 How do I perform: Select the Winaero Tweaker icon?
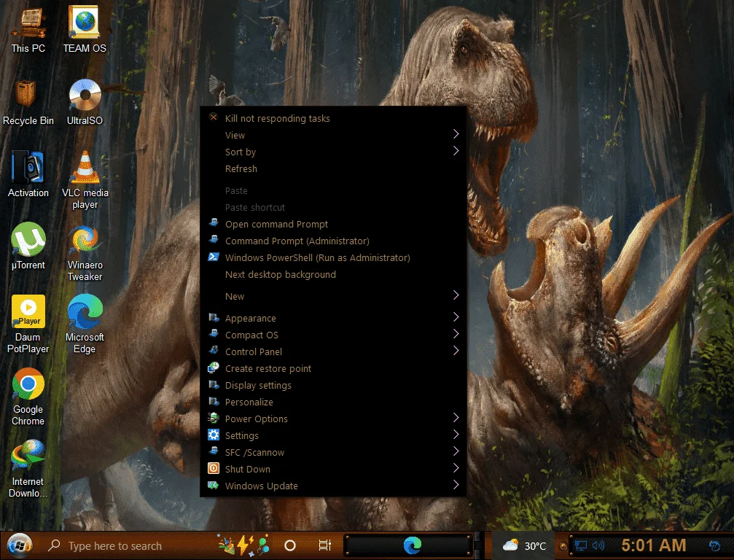pyautogui.click(x=85, y=253)
